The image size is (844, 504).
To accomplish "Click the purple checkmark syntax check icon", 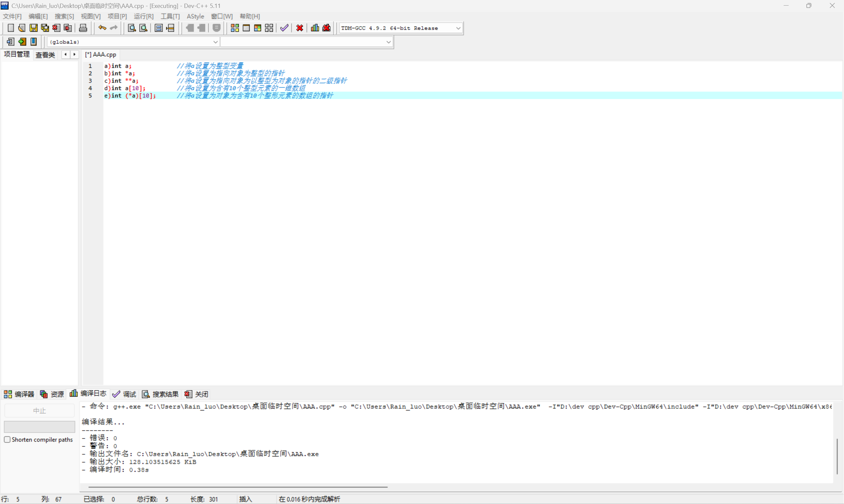I will pos(284,28).
